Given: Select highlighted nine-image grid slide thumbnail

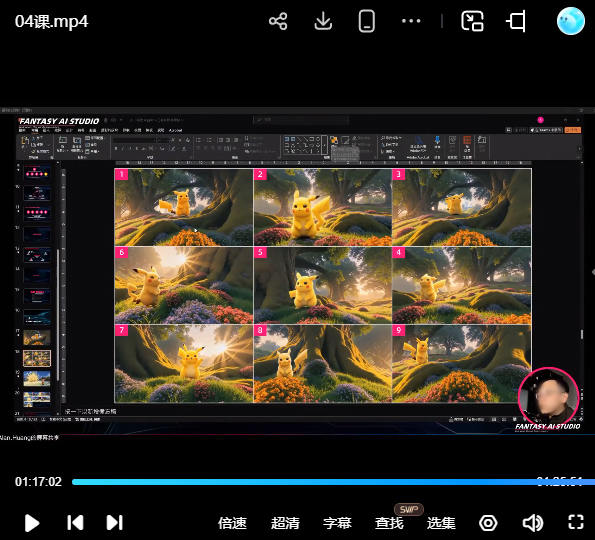Looking at the screenshot, I should point(37,358).
